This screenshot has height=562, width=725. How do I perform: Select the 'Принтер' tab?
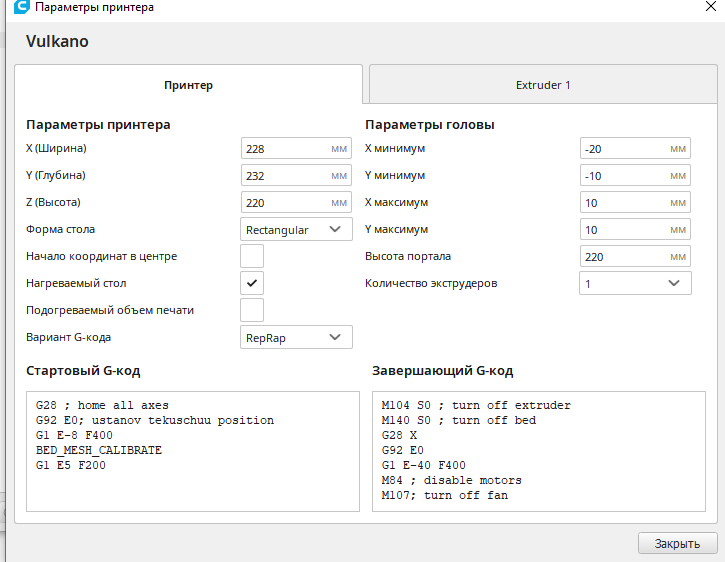pyautogui.click(x=188, y=85)
